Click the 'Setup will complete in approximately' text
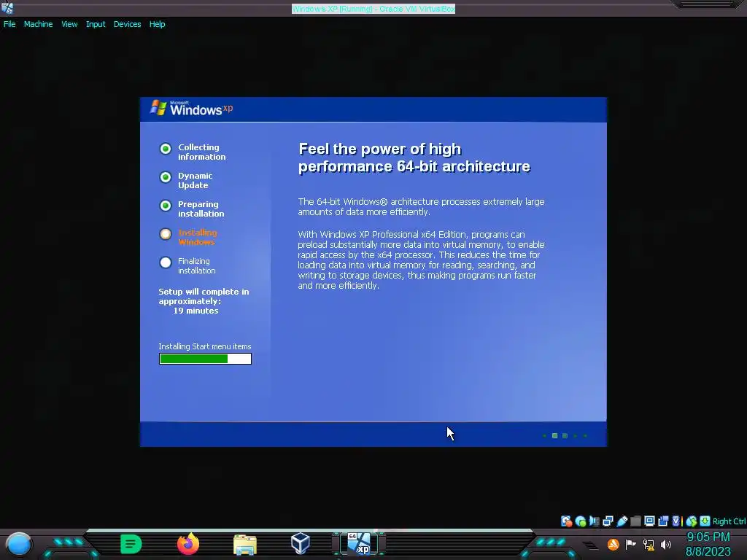 [204, 296]
